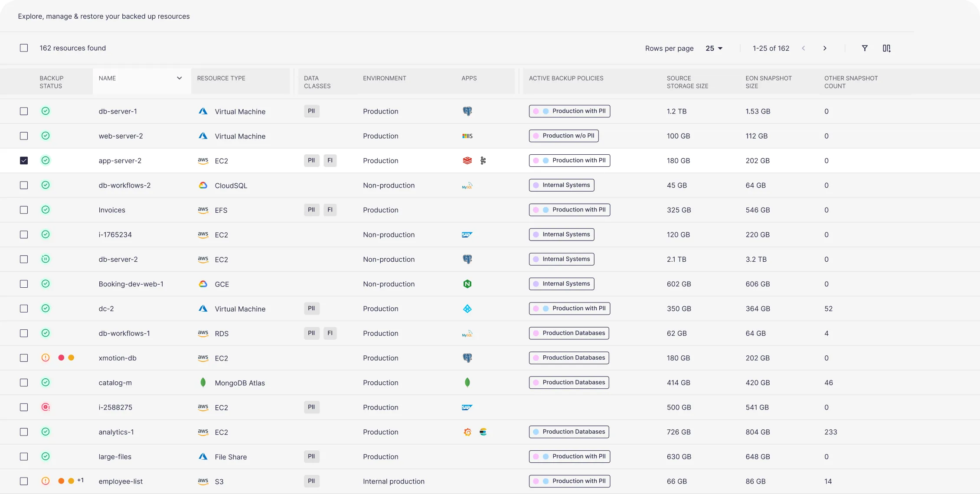Open the filter icon in toolbar
Screen dimensions: 980x494
[864, 48]
